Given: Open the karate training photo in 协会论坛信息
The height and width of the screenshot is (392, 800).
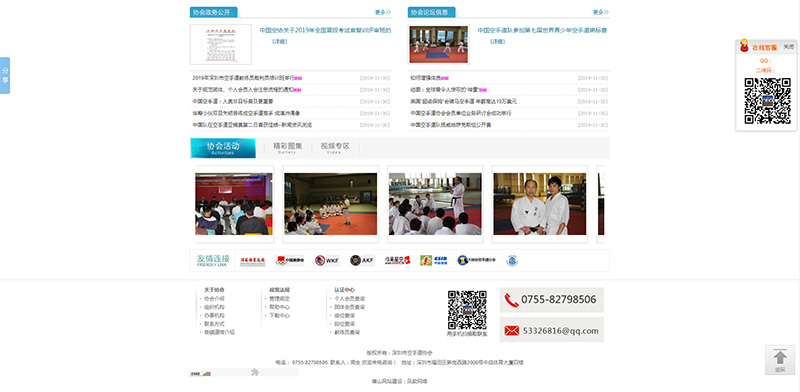Looking at the screenshot, I should (x=438, y=44).
